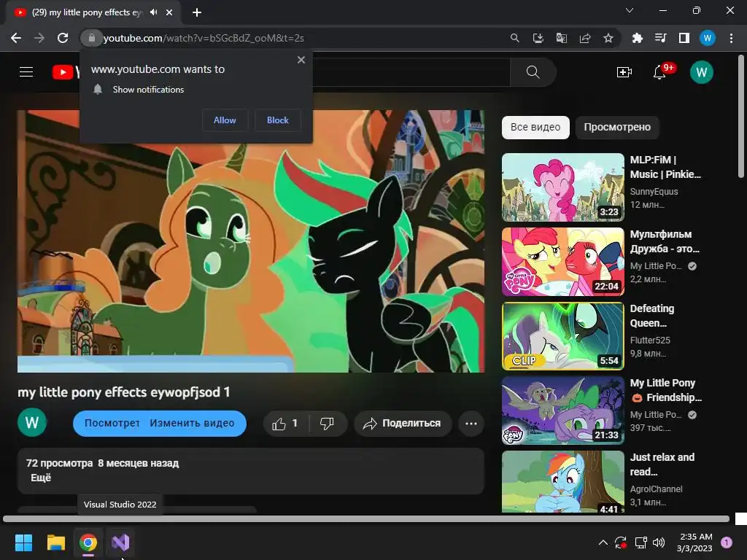Image resolution: width=747 pixels, height=560 pixels.
Task: Open YouTube notifications bell
Action: [x=659, y=72]
